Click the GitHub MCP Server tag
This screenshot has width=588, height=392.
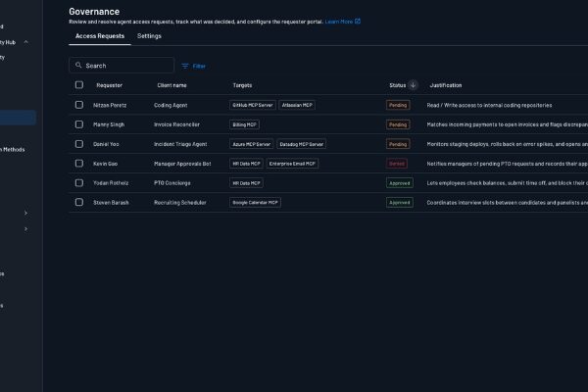253,105
